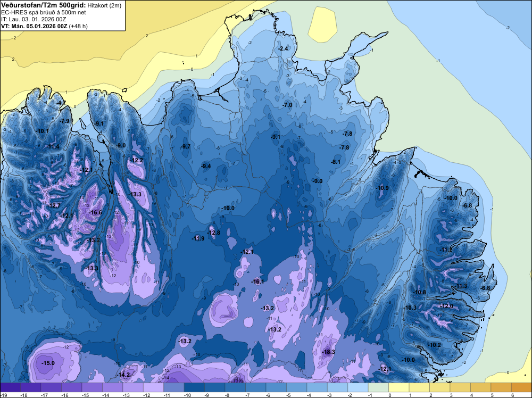Click the -10.2 temperature value

pyautogui.click(x=434, y=345)
